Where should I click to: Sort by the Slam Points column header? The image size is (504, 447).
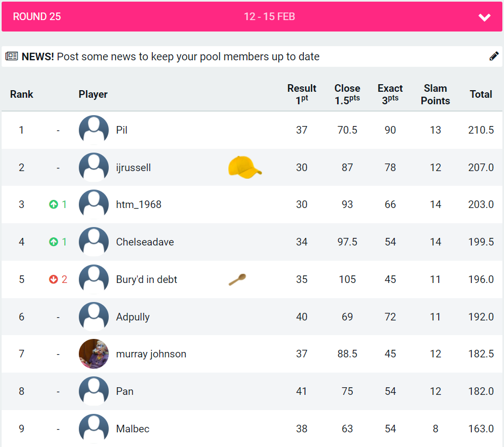pos(435,95)
